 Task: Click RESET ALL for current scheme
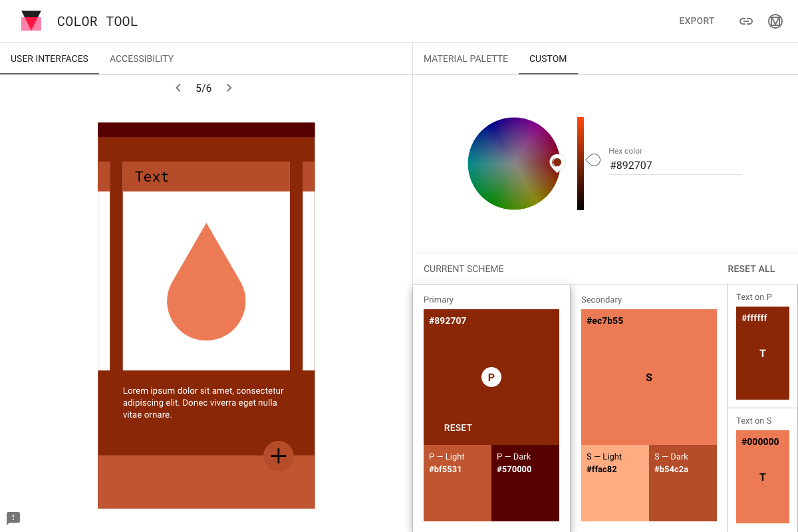[751, 269]
